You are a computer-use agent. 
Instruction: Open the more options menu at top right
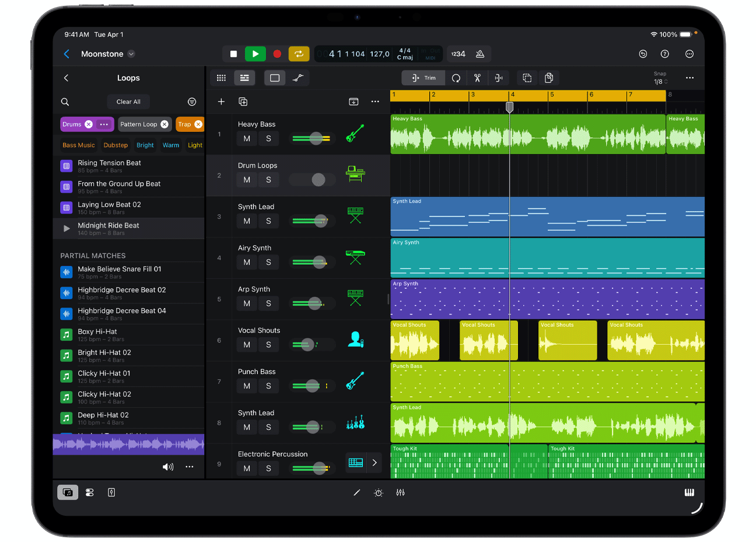tap(689, 54)
